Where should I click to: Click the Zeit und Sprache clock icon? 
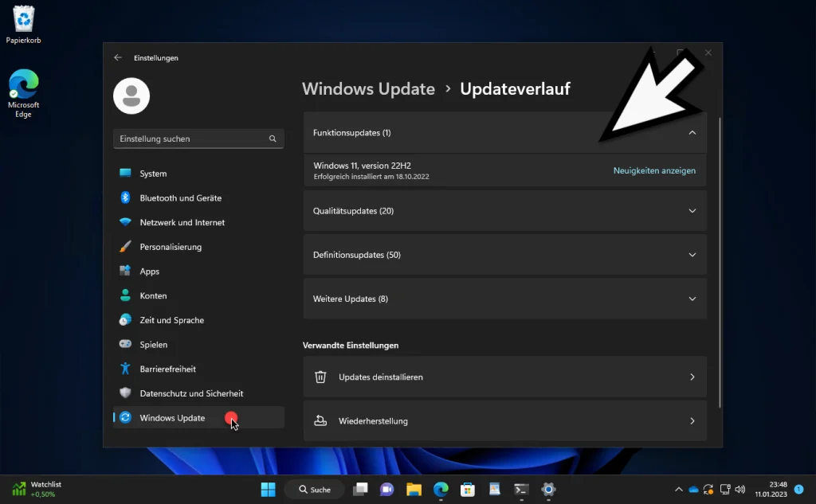pos(125,320)
